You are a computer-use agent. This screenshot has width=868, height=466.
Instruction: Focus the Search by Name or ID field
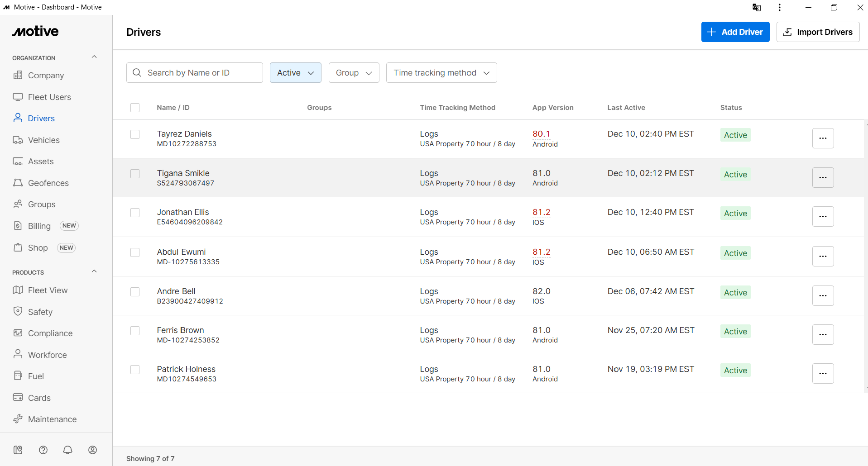(x=195, y=73)
